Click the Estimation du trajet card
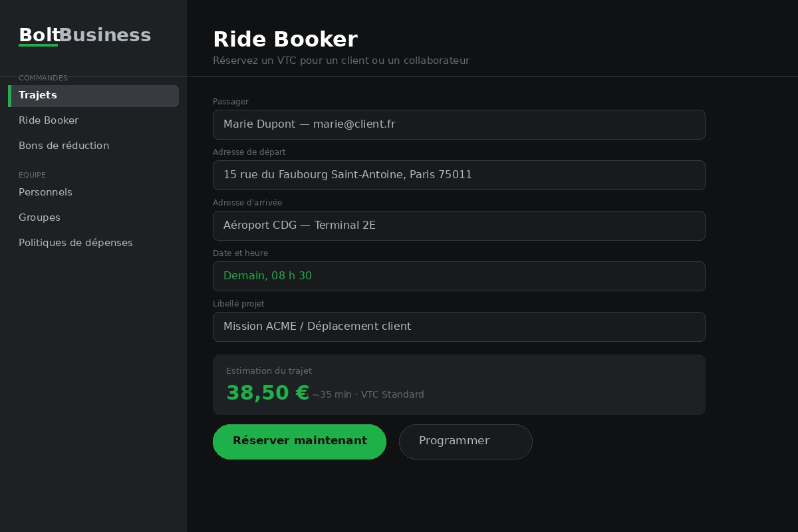This screenshot has width=798, height=532. click(459, 384)
